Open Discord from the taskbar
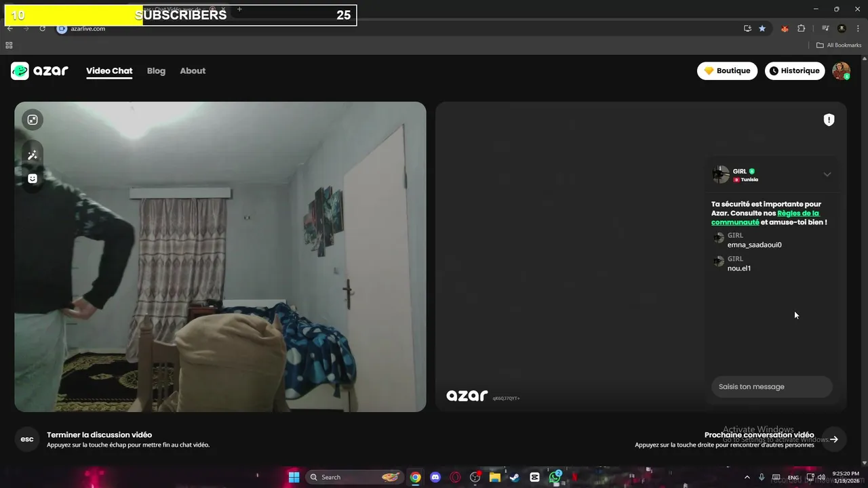The width and height of the screenshot is (868, 488). pyautogui.click(x=435, y=477)
